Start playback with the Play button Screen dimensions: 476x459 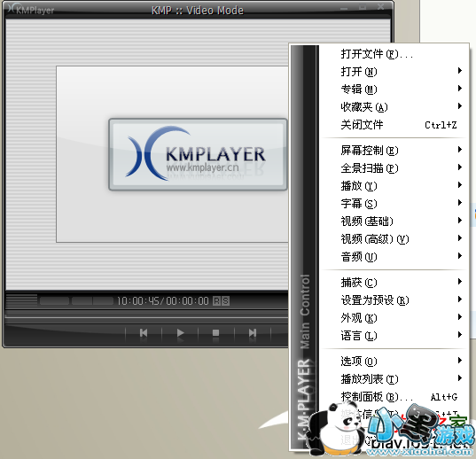[180, 333]
